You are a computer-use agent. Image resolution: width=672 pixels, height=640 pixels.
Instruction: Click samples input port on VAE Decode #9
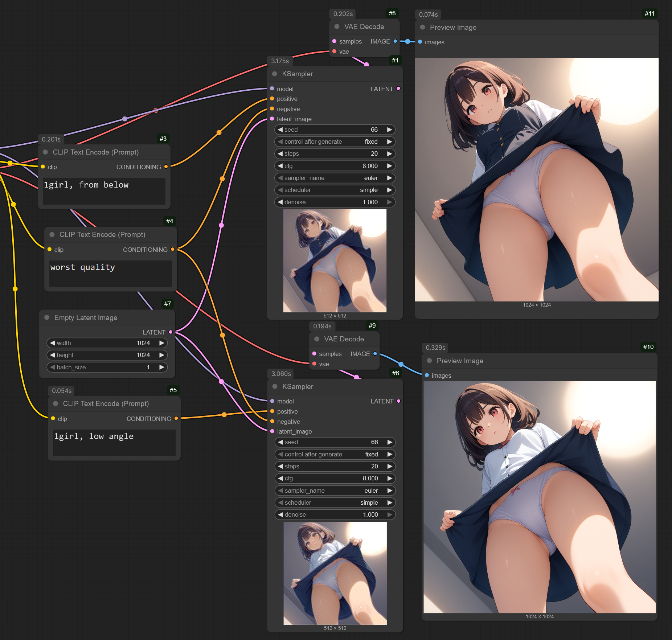(x=314, y=354)
